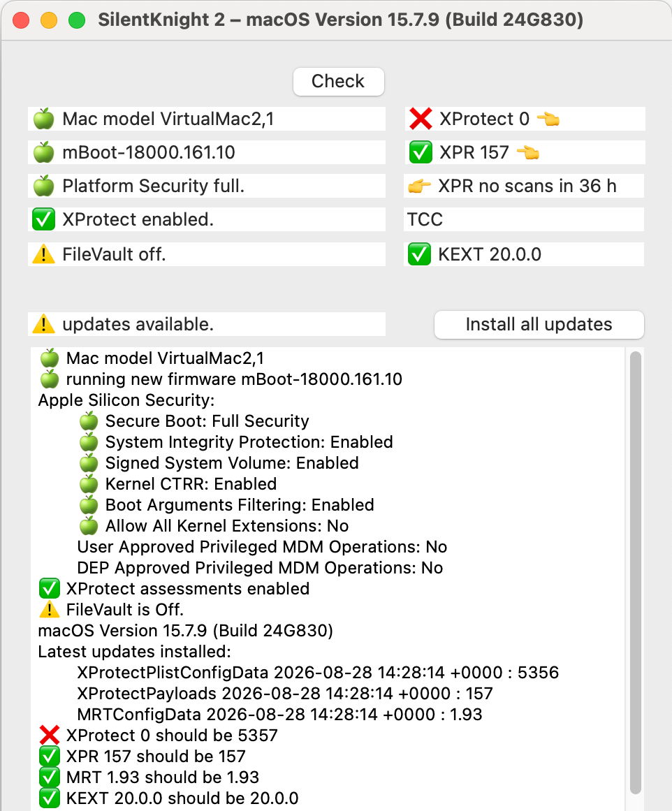Click pointing hand before XPR no scans
672x811 pixels.
pos(419,186)
